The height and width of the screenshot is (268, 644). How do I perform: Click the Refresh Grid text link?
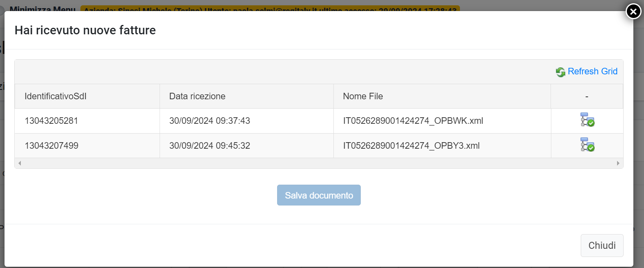(x=592, y=71)
